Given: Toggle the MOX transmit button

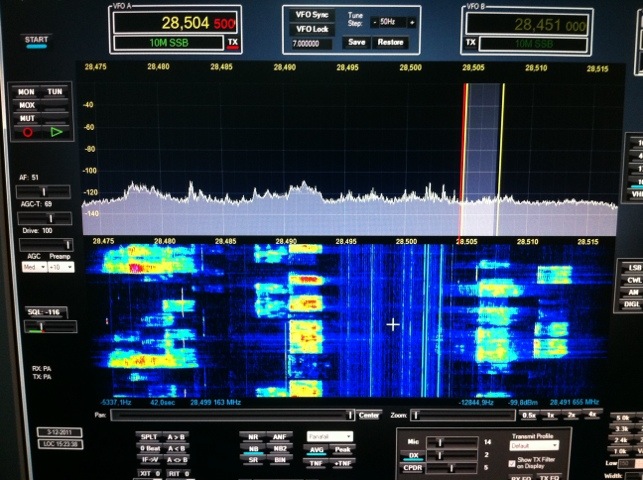Looking at the screenshot, I should 27,104.
